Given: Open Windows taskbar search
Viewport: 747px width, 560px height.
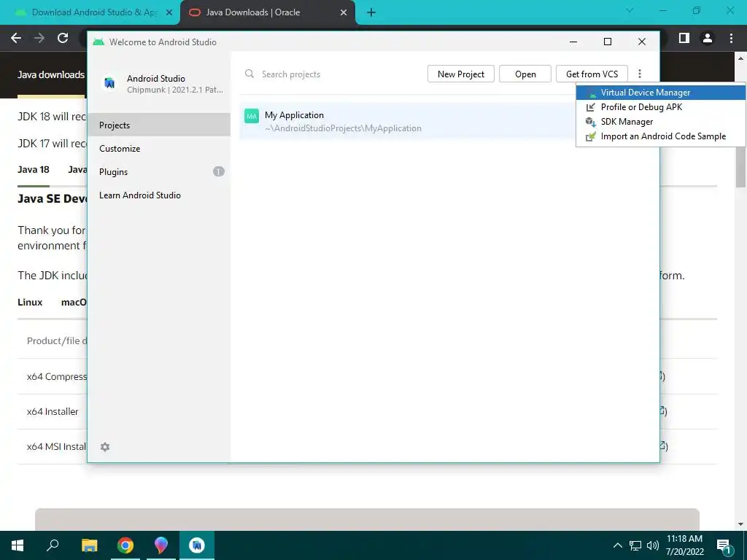Looking at the screenshot, I should pyautogui.click(x=53, y=545).
